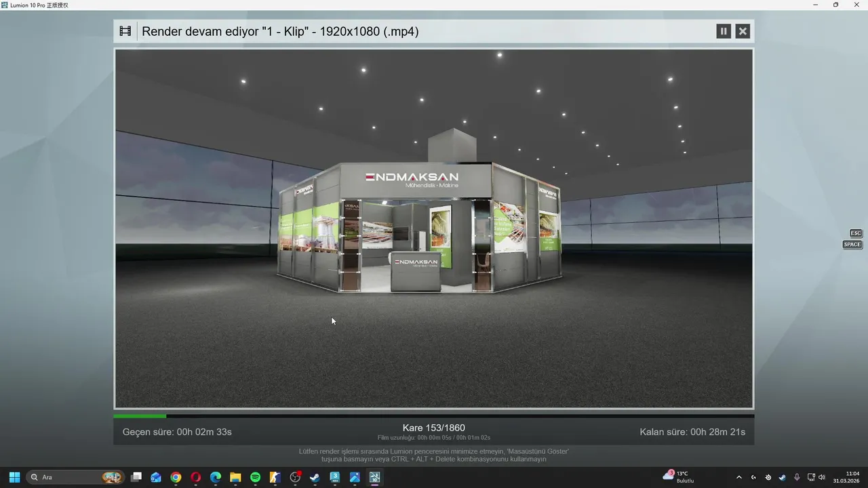Click Steam system tray icon
868x488 pixels.
tap(782, 477)
